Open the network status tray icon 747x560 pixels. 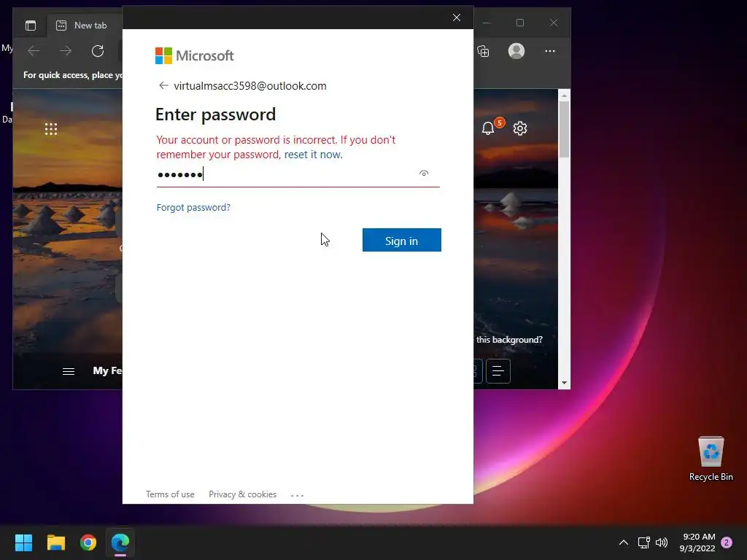(643, 542)
